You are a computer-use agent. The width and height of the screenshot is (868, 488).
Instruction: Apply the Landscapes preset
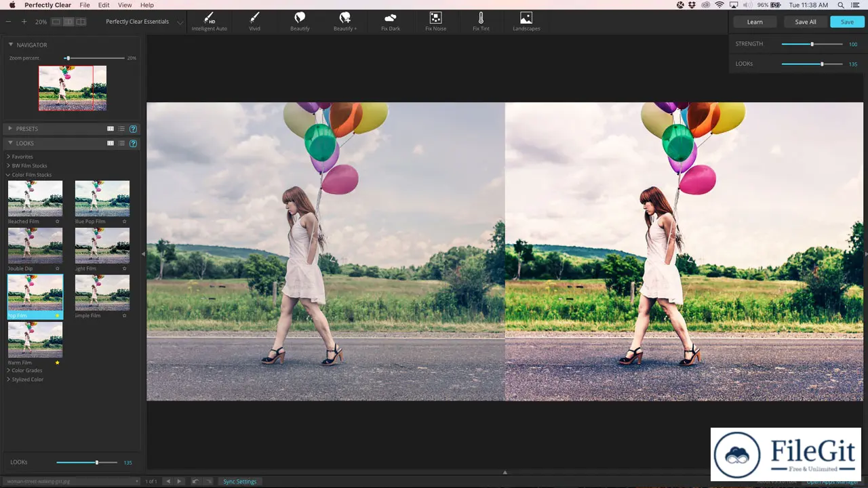pos(526,21)
